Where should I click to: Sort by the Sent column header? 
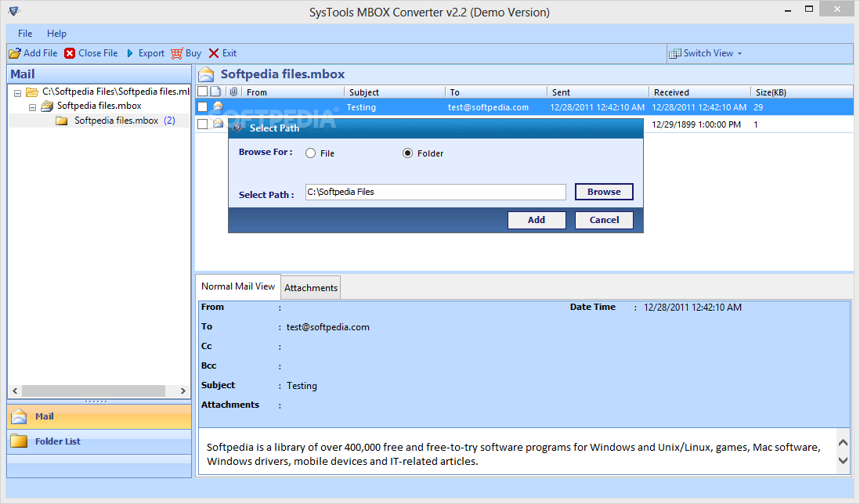pos(598,92)
